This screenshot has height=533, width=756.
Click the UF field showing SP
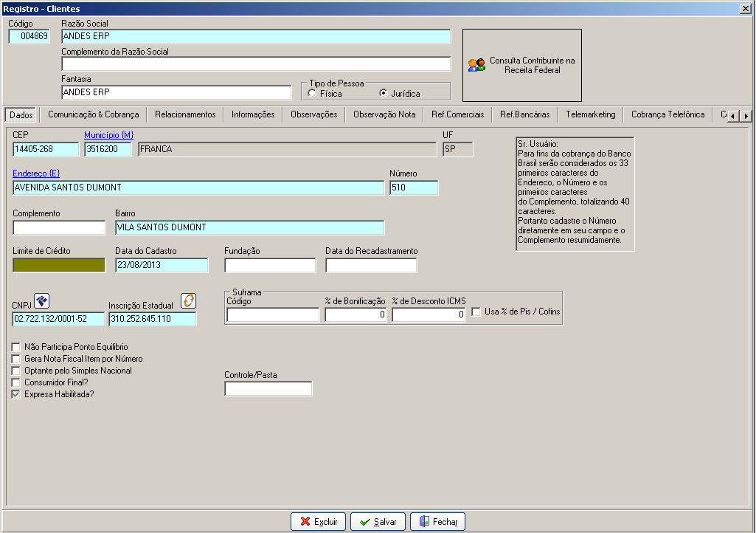coord(457,149)
